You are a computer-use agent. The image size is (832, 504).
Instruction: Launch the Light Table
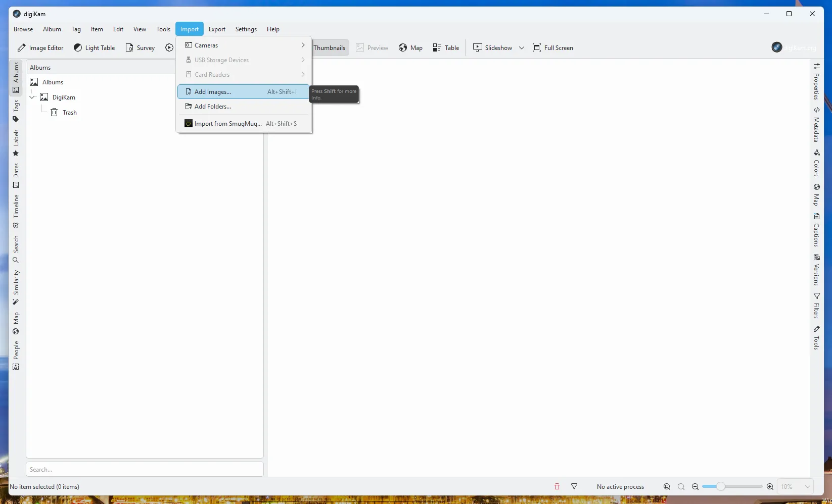[x=94, y=48]
